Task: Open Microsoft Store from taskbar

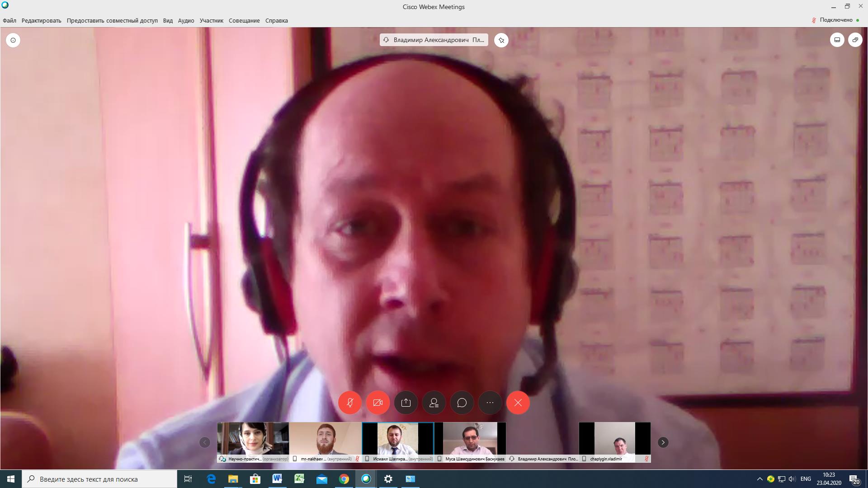Action: coord(255,479)
